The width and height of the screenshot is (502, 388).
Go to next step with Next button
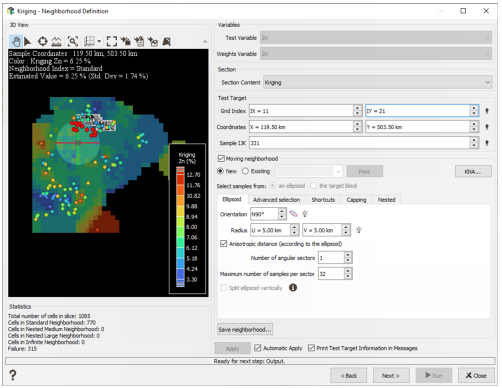391,376
